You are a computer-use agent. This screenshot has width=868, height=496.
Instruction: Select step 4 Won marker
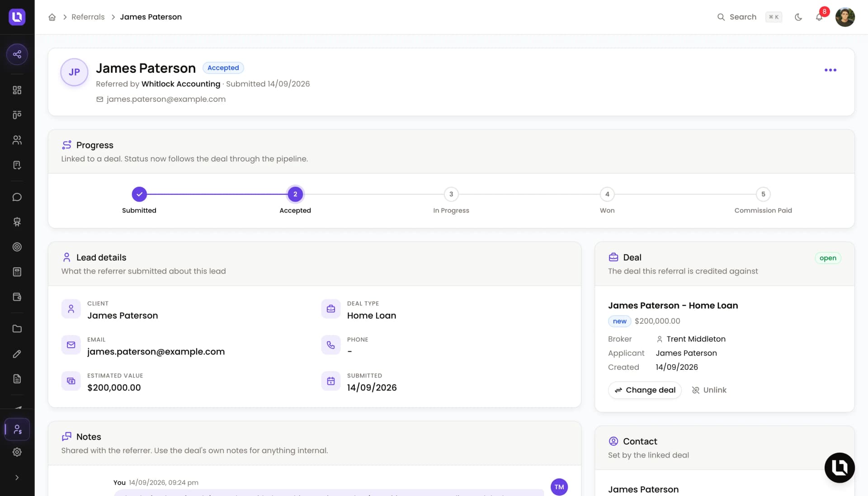(607, 194)
